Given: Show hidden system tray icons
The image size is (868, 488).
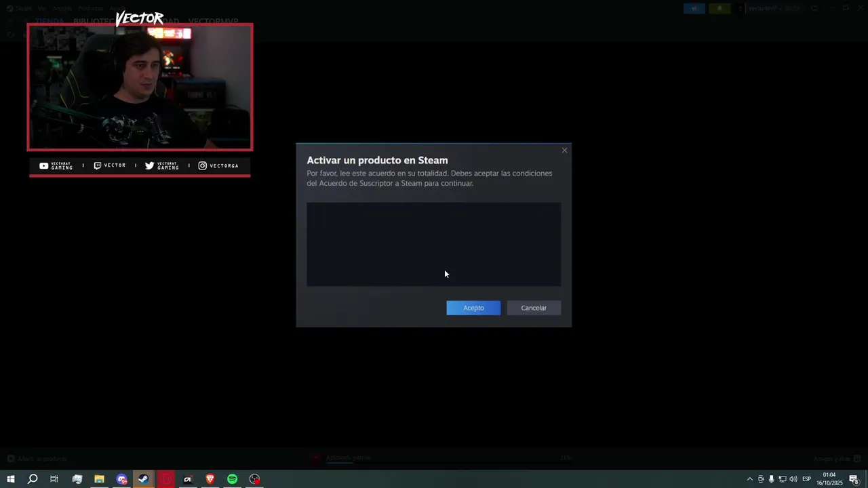Looking at the screenshot, I should click(749, 479).
